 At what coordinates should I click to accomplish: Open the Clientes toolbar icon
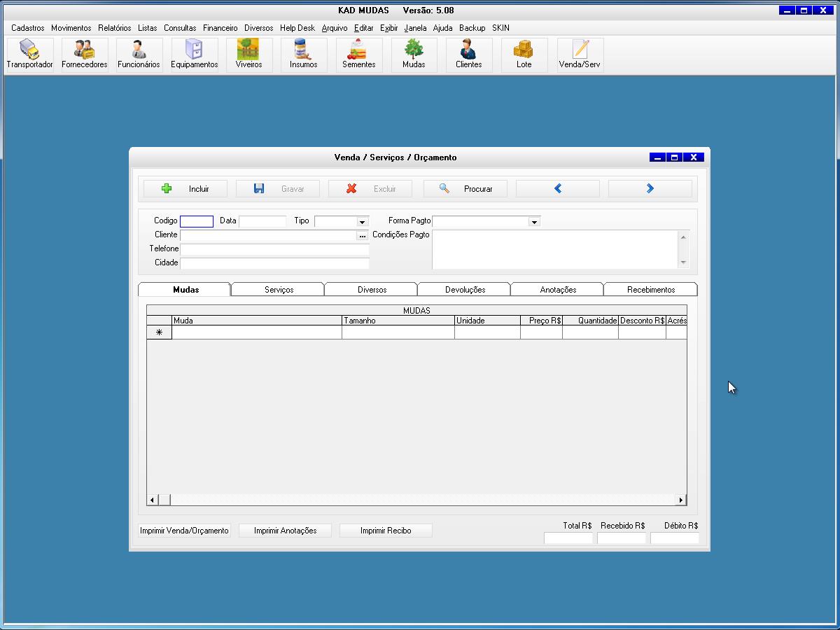pos(468,55)
